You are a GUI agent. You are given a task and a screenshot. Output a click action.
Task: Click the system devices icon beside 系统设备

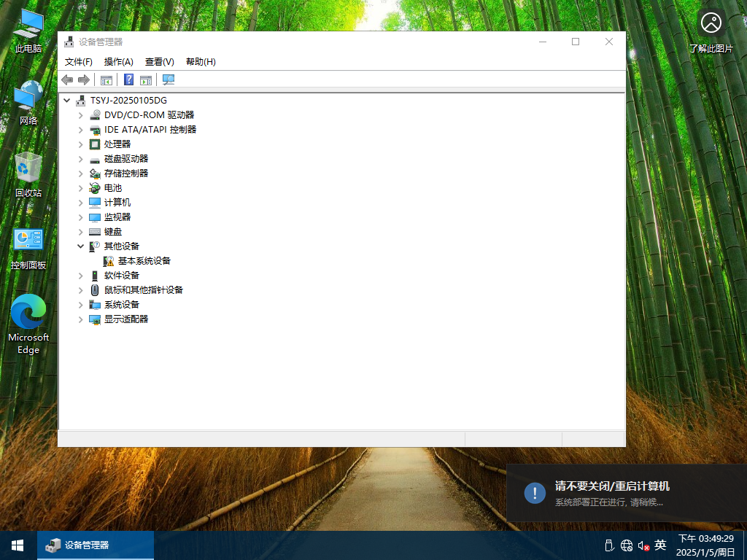(x=95, y=305)
